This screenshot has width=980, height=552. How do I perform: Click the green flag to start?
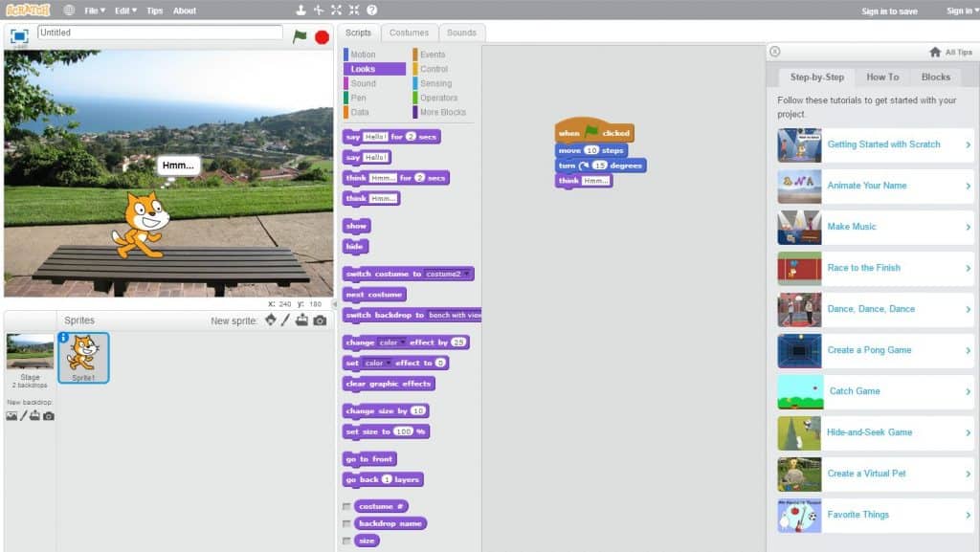click(300, 37)
